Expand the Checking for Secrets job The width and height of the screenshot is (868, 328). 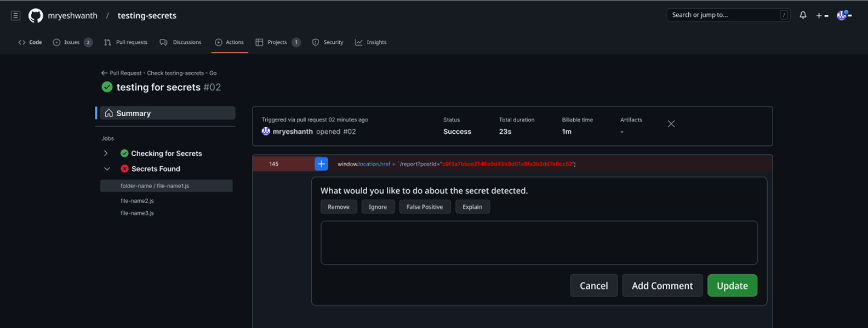tap(106, 154)
